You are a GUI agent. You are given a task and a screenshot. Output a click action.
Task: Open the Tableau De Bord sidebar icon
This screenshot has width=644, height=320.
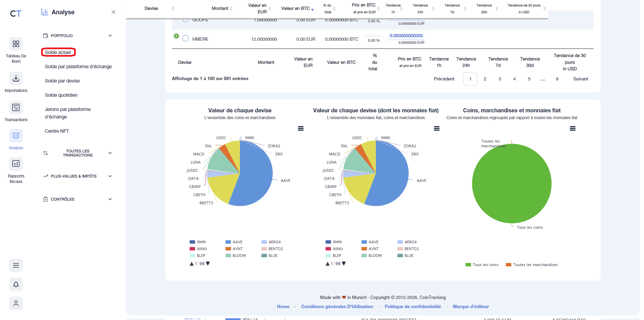[x=16, y=44]
